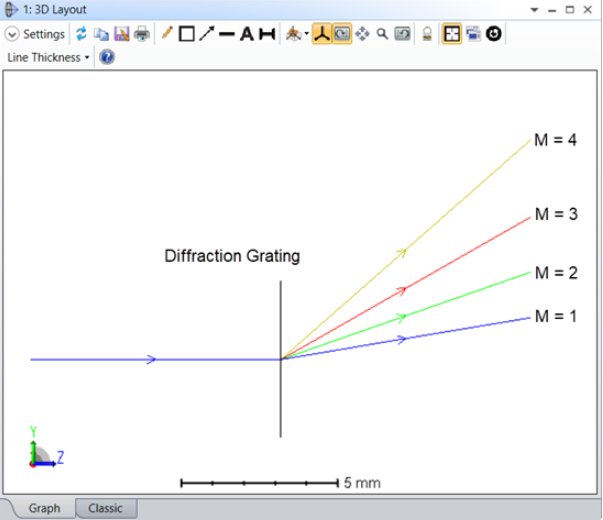Switch to the Graph tab
Viewport: 603px width, 520px height.
pos(44,508)
